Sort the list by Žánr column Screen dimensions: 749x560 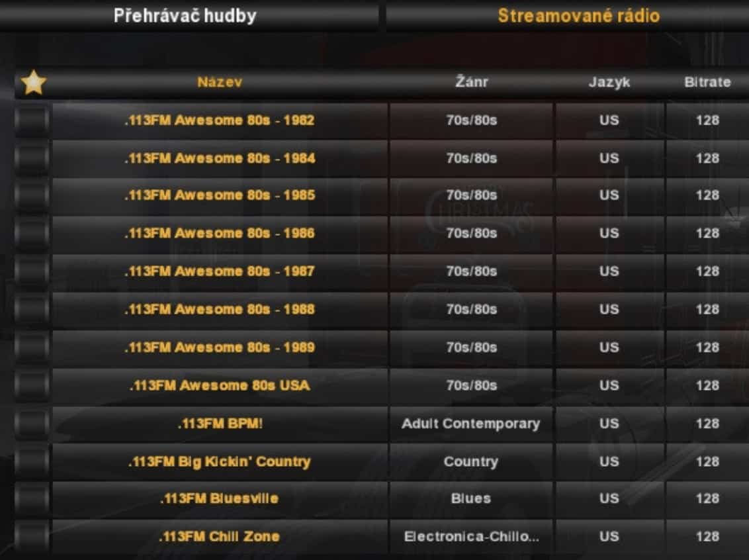point(471,83)
